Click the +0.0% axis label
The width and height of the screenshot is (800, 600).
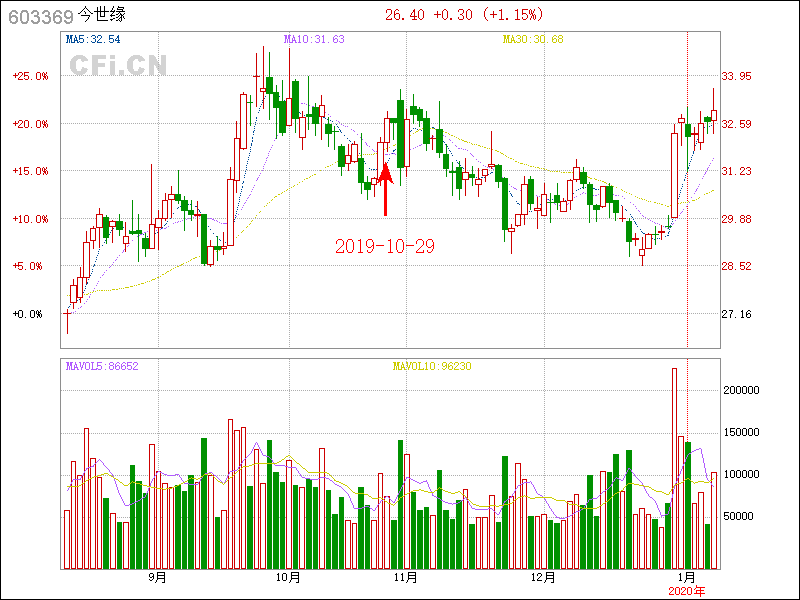click(x=27, y=314)
